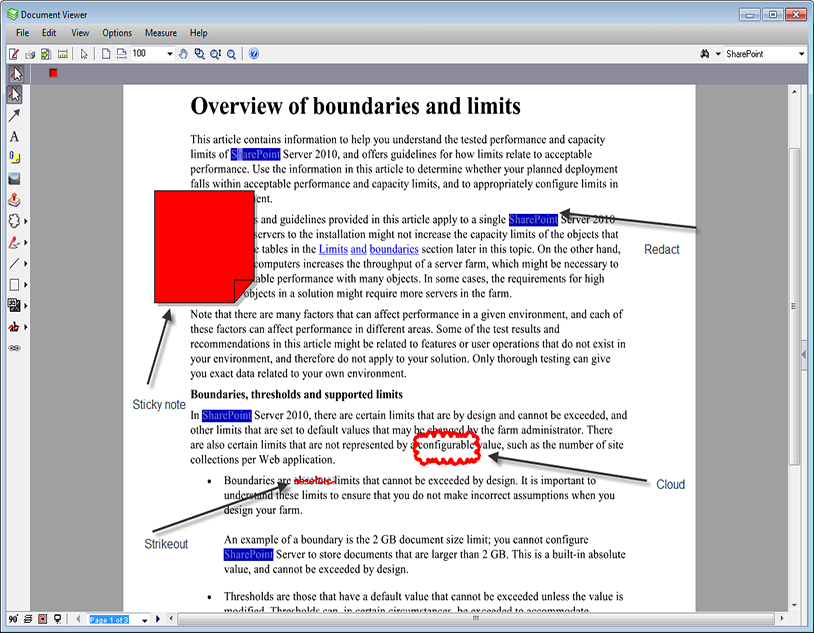This screenshot has width=814, height=633.
Task: Click the side panel collapse handle at the right edge
Action: [x=804, y=354]
